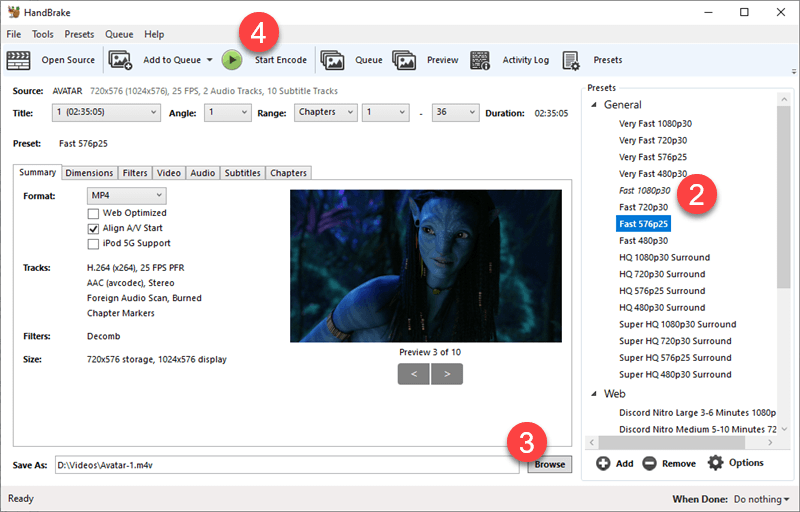The height and width of the screenshot is (512, 800).
Task: Open the Queue menu
Action: pos(119,34)
